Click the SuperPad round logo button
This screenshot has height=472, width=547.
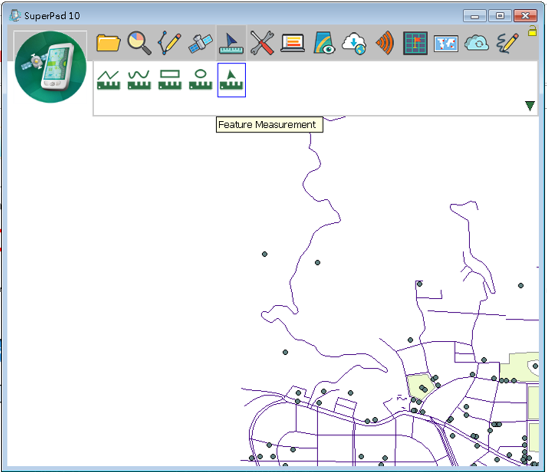(x=51, y=67)
